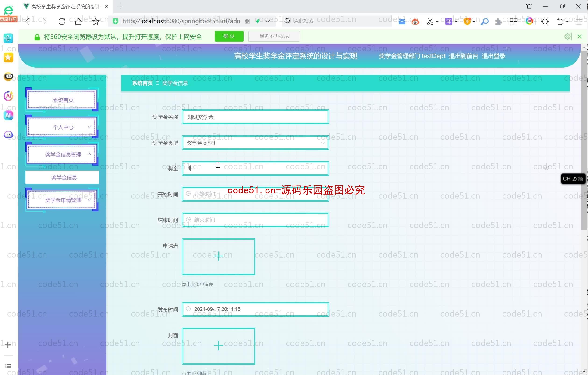Open the skin shirt icon in title bar
588x375 pixels.
tap(529, 6)
